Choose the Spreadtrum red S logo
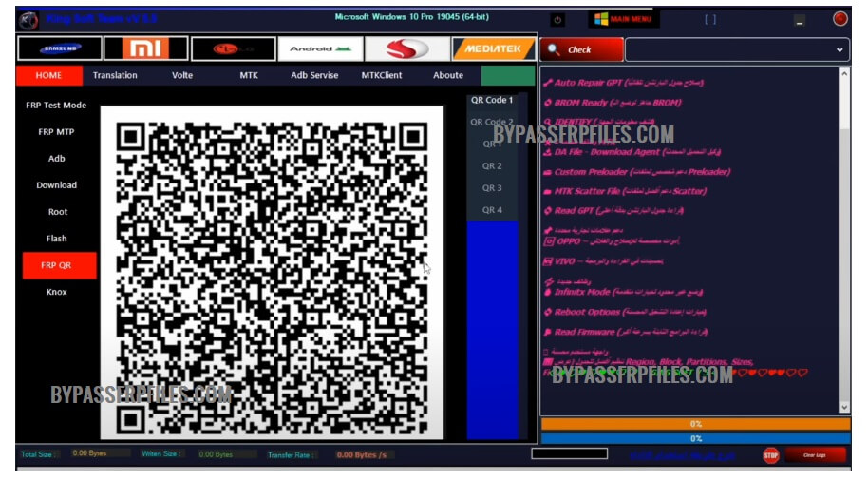The image size is (868, 481). (x=406, y=48)
